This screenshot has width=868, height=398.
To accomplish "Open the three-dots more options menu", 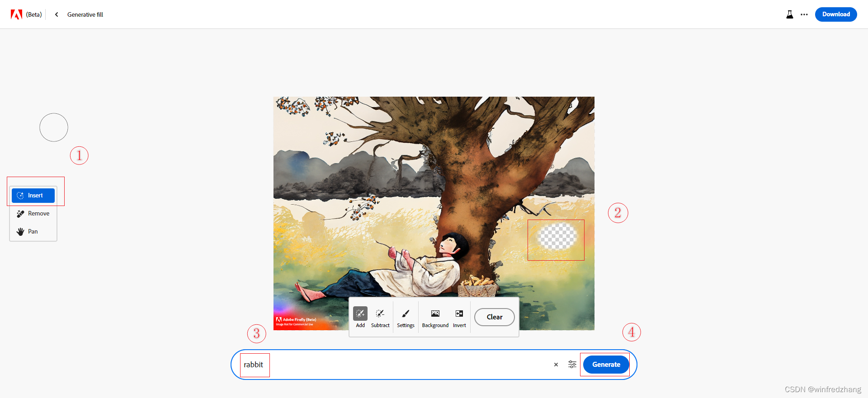I will pos(804,14).
